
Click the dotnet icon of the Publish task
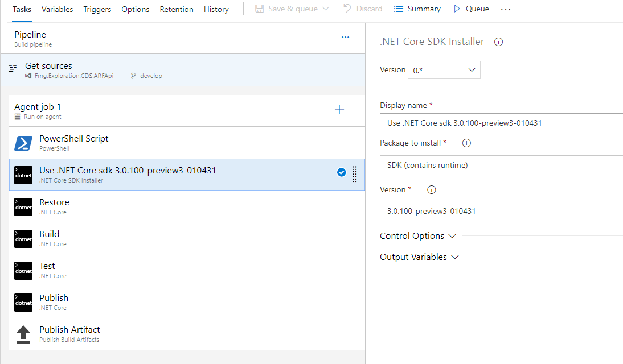(23, 302)
